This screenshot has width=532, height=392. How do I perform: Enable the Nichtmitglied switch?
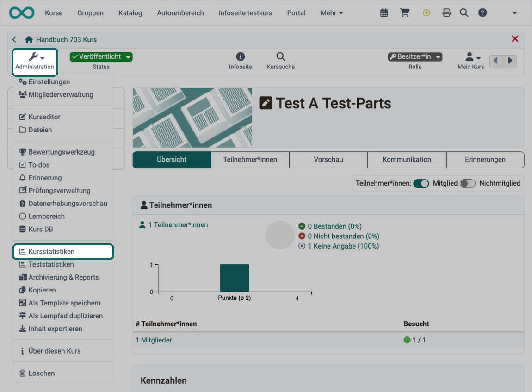[468, 184]
